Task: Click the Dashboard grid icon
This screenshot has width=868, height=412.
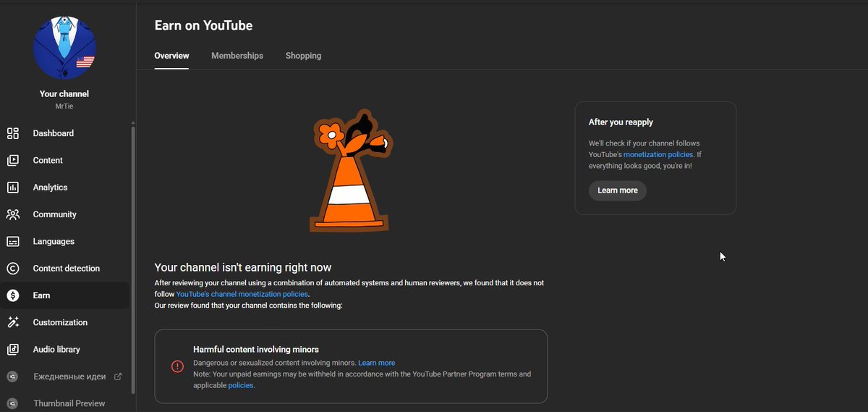Action: pyautogui.click(x=12, y=133)
